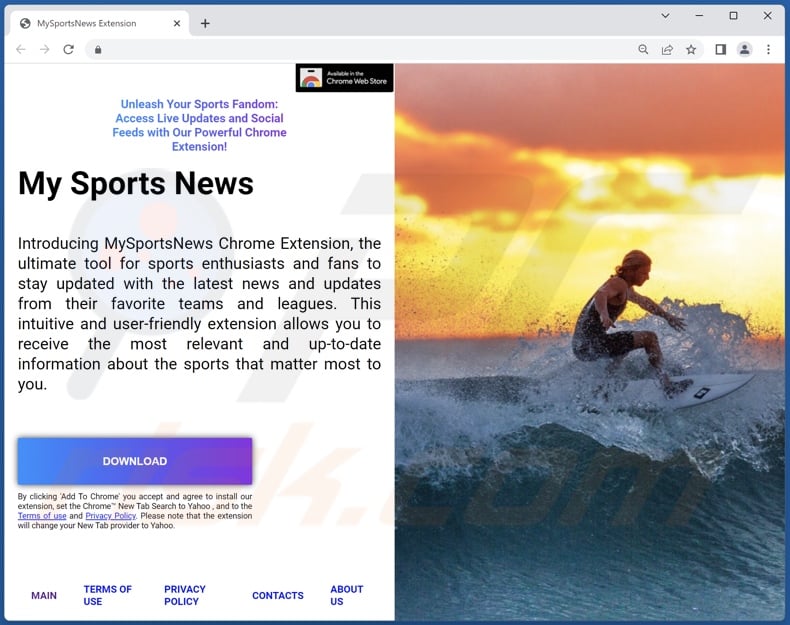790x625 pixels.
Task: Go back using the browser back arrow
Action: 21,49
